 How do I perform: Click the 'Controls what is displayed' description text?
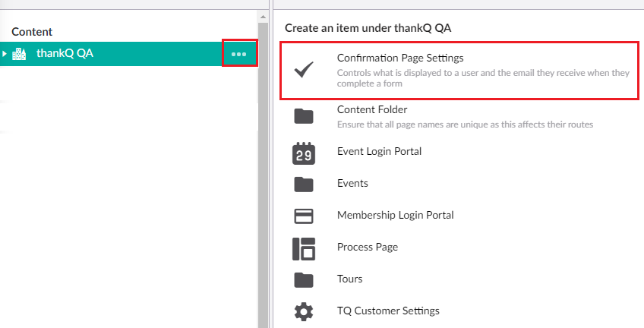coord(484,78)
